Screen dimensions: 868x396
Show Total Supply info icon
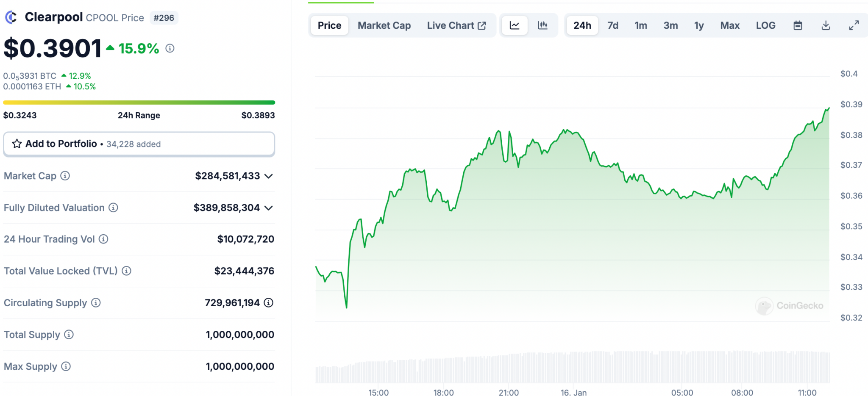69,335
